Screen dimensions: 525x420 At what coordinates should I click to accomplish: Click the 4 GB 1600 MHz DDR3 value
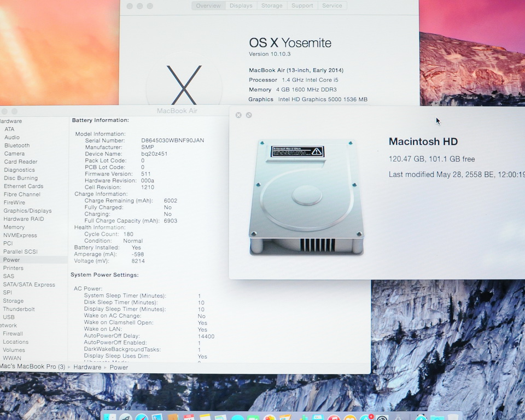pos(306,90)
